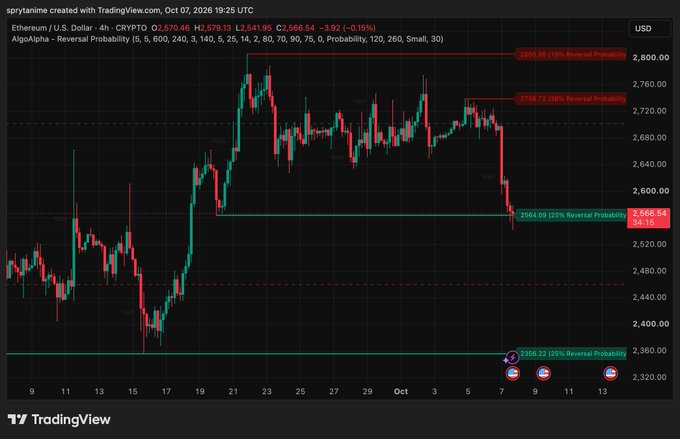Click the 2,720.00 price axis label
This screenshot has width=680, height=439.
[x=651, y=111]
